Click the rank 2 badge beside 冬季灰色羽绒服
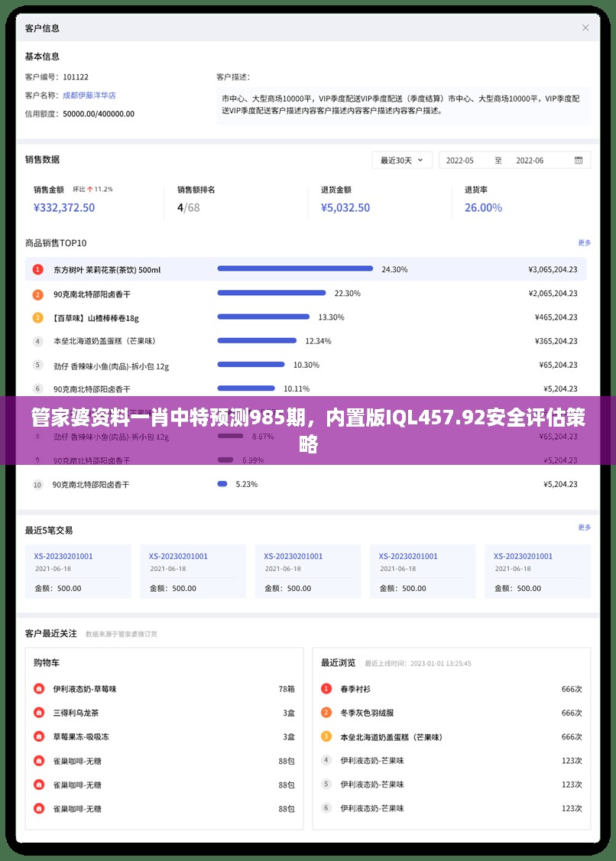This screenshot has width=616, height=861. pyautogui.click(x=326, y=713)
